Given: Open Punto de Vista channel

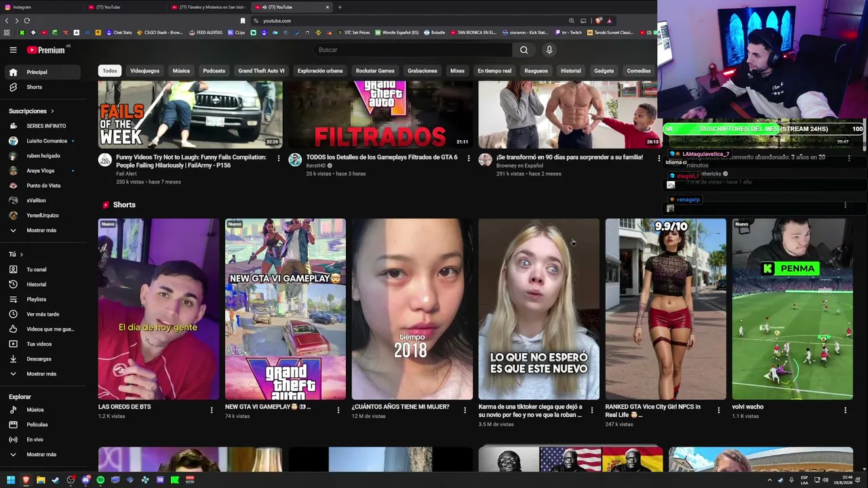Looking at the screenshot, I should pos(43,186).
